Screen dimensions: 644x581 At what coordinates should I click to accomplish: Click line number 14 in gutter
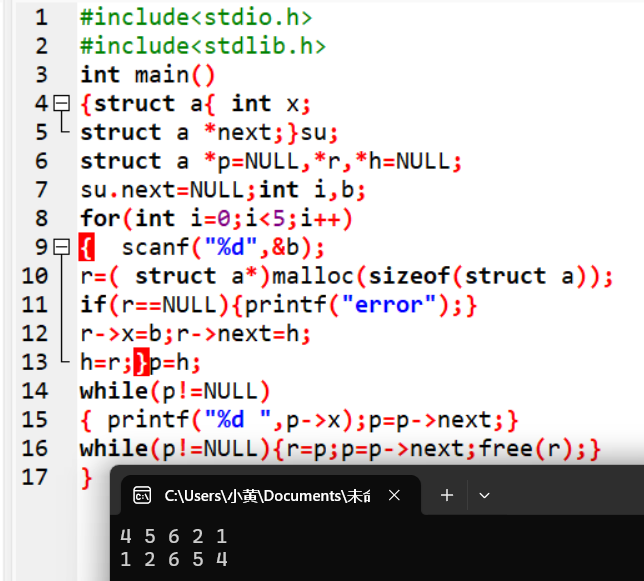click(35, 391)
